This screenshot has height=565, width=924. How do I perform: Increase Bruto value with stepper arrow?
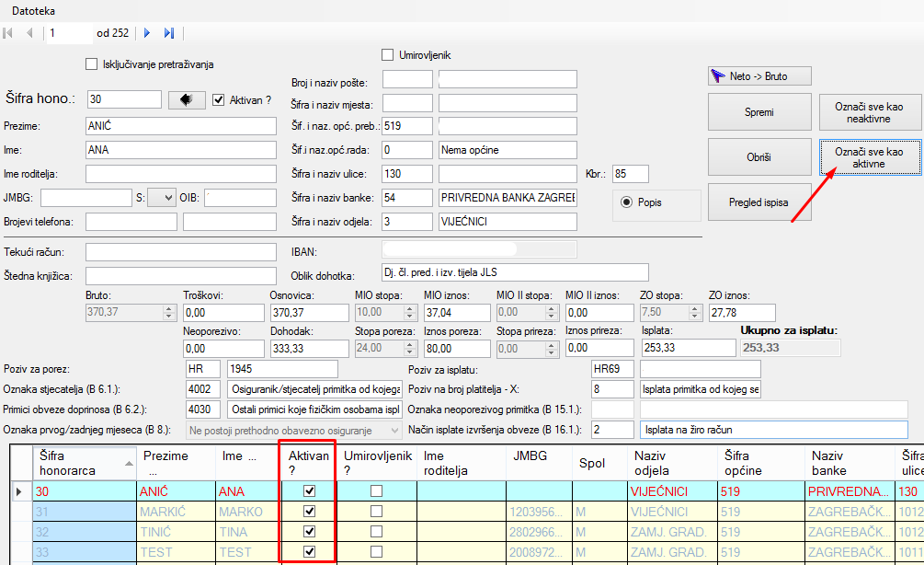click(x=167, y=308)
